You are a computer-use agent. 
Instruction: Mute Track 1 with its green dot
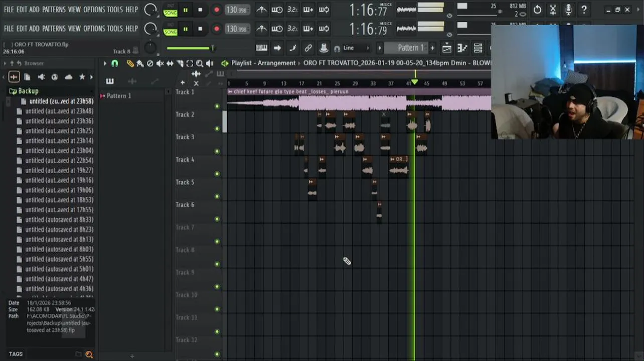(x=217, y=106)
